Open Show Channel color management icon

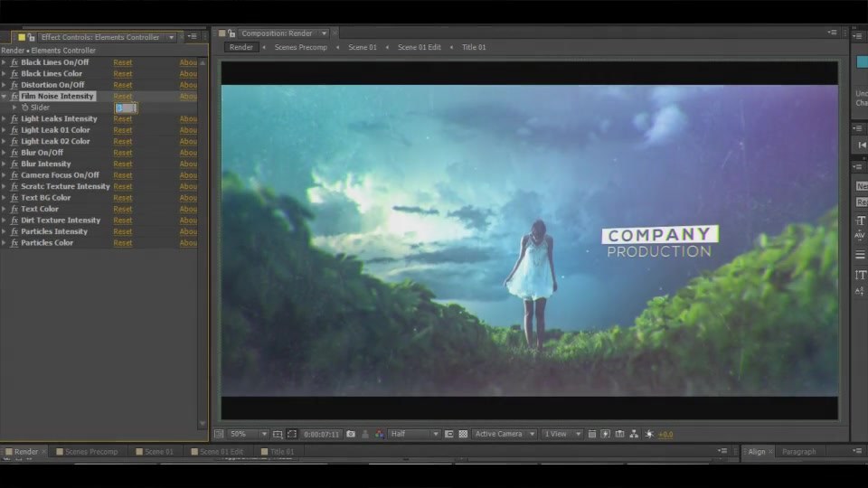click(379, 435)
